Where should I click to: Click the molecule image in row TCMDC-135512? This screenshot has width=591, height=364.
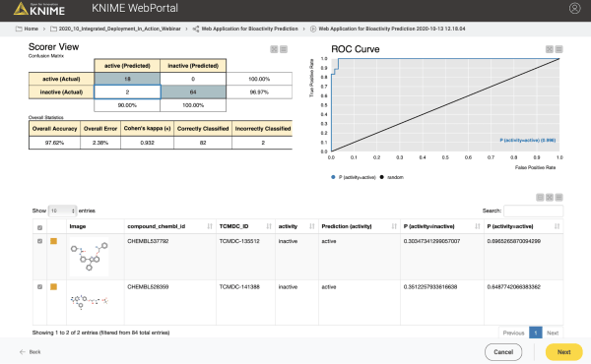(x=90, y=257)
